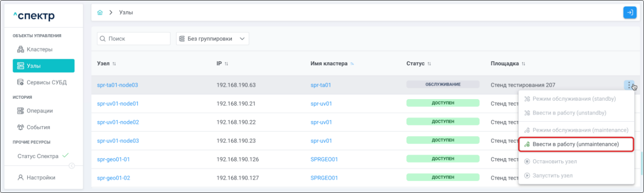Open Настройки in the sidebar
Image resolution: width=644 pixels, height=193 pixels.
click(x=41, y=178)
